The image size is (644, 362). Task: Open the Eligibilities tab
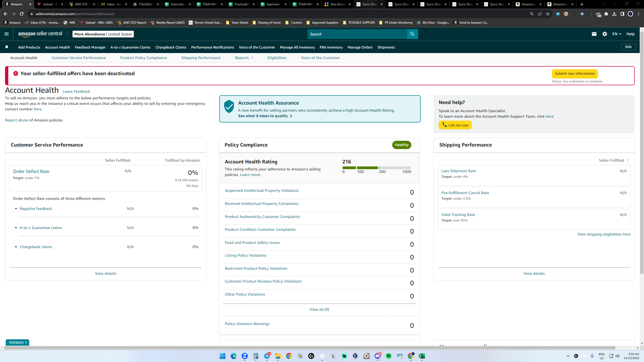click(277, 58)
